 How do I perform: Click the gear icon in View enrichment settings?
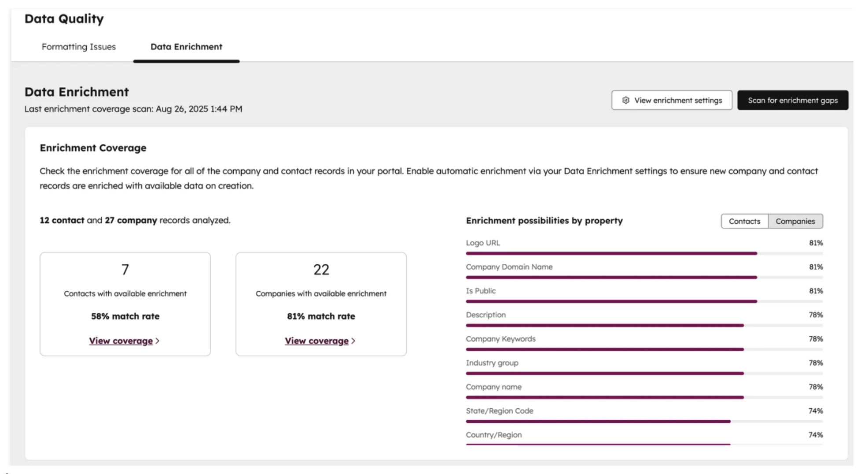625,100
